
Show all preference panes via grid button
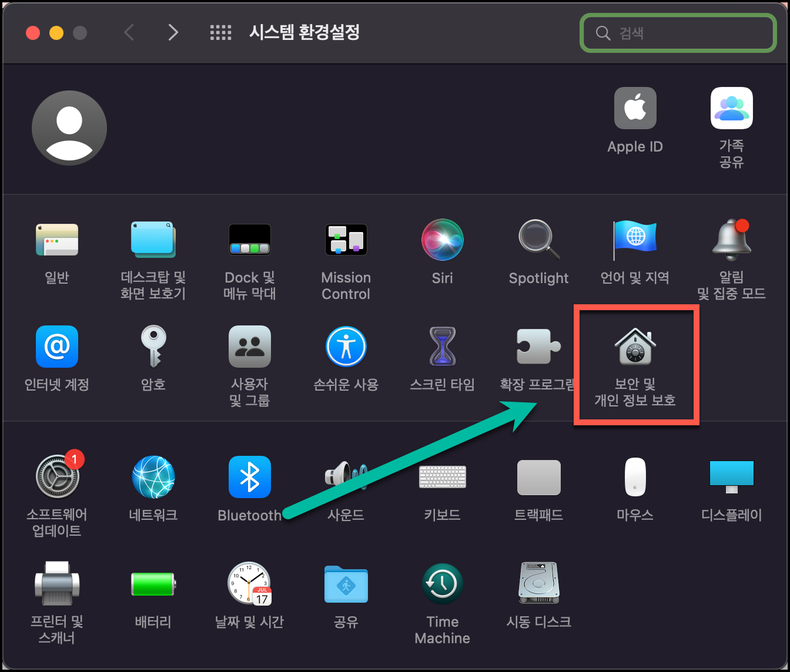tap(221, 32)
